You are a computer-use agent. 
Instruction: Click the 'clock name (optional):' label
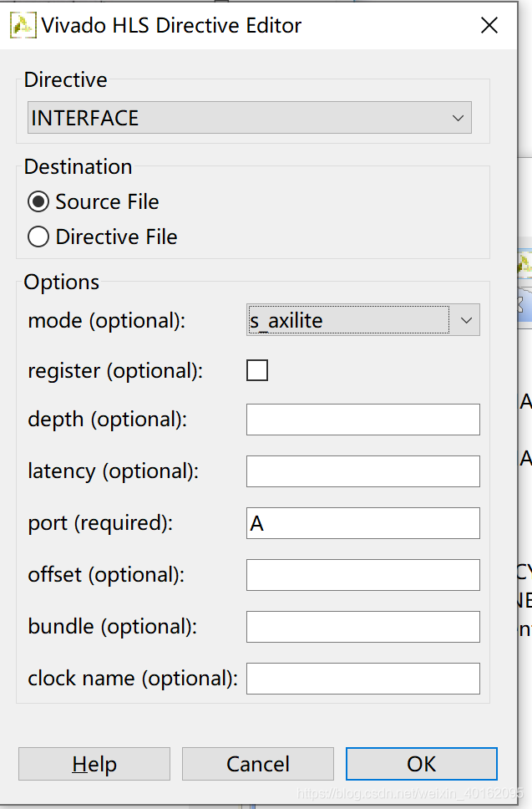point(133,679)
